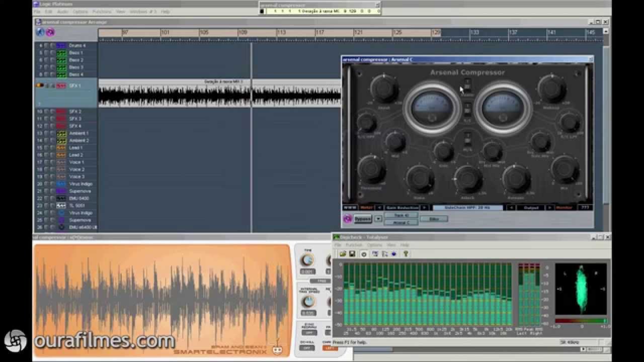This screenshot has width=644, height=362.
Task: Click the red icon of SFX 1 track
Action: pos(61,86)
